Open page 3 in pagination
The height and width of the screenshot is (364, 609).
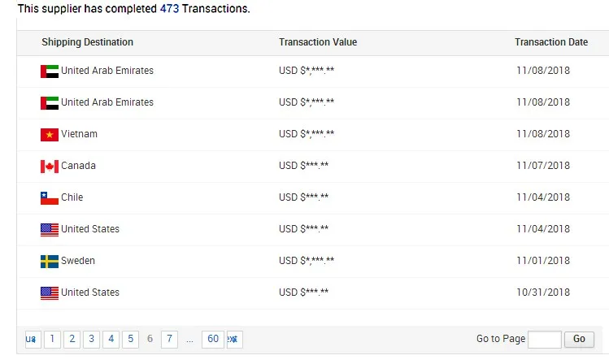point(91,339)
